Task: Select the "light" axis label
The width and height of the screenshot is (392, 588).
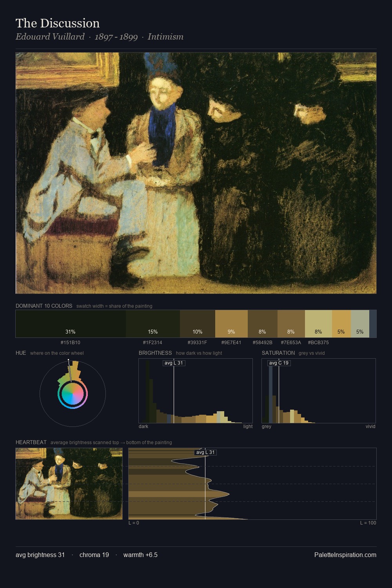Action: pyautogui.click(x=248, y=426)
